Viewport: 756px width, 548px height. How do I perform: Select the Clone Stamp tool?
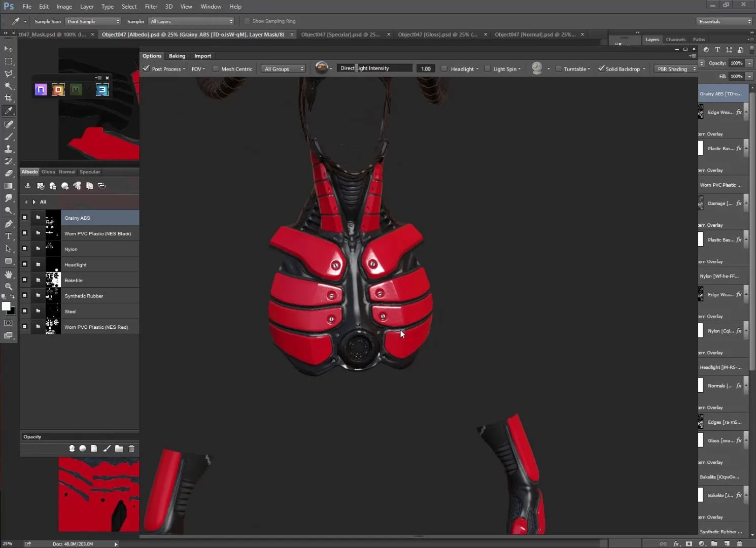9,149
